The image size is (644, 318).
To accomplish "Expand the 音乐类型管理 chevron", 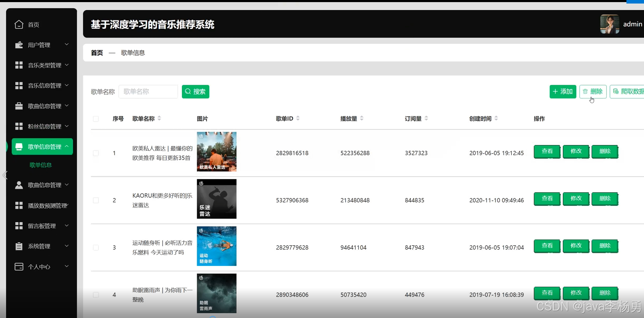I will click(x=66, y=65).
